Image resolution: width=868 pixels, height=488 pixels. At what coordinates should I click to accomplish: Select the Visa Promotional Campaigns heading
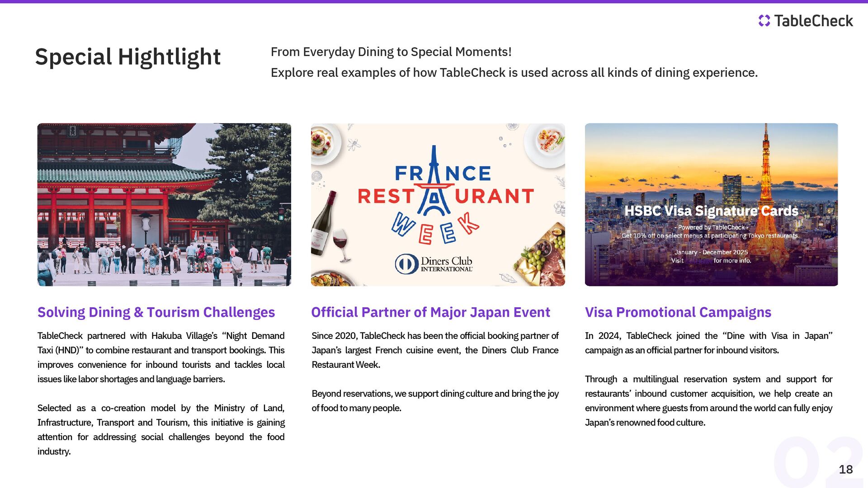click(678, 312)
